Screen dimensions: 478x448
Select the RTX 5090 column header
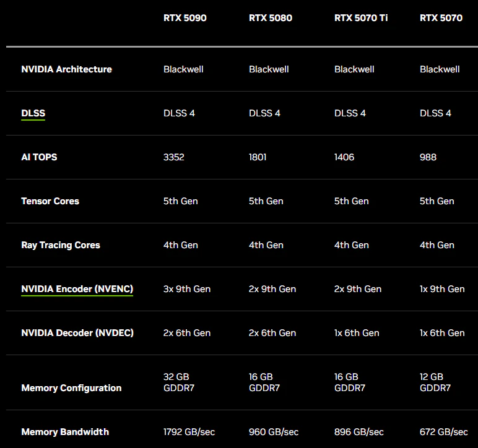coord(185,18)
